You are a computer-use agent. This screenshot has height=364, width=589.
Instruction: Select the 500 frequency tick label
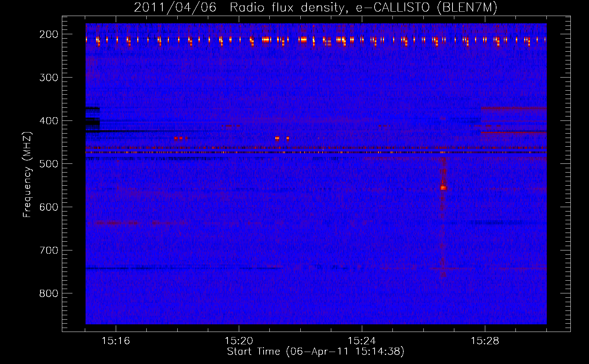tap(48, 164)
